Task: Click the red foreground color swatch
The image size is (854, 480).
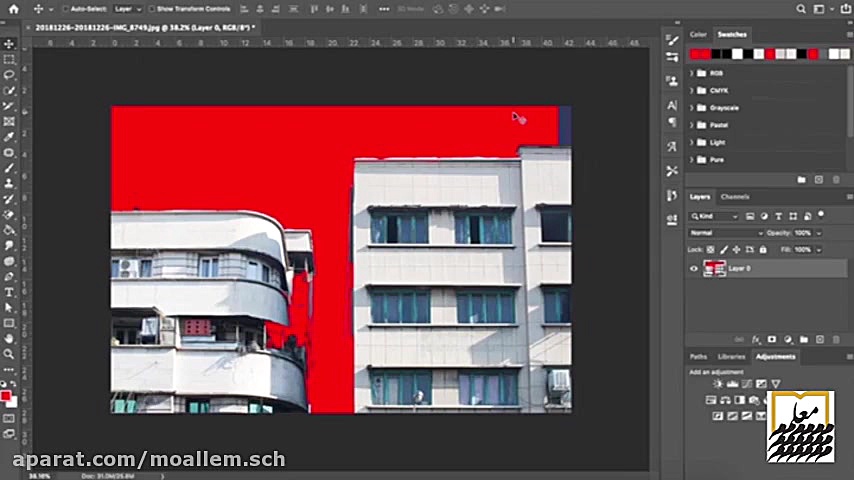Action: [x=5, y=396]
